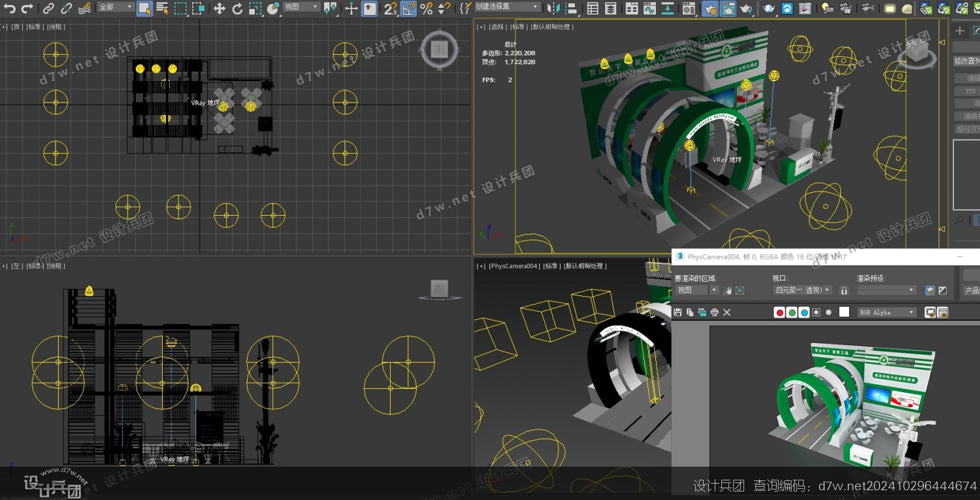Choose rectangular selection region tool

tap(180, 8)
